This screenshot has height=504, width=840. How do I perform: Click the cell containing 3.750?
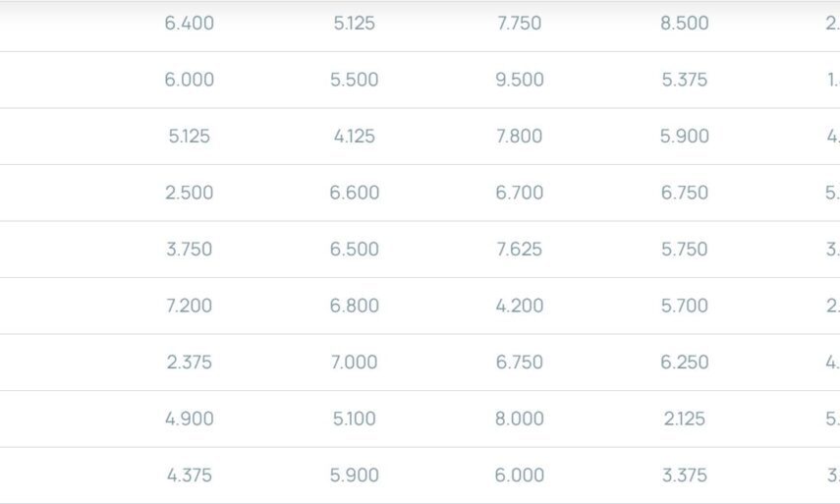[x=189, y=250]
